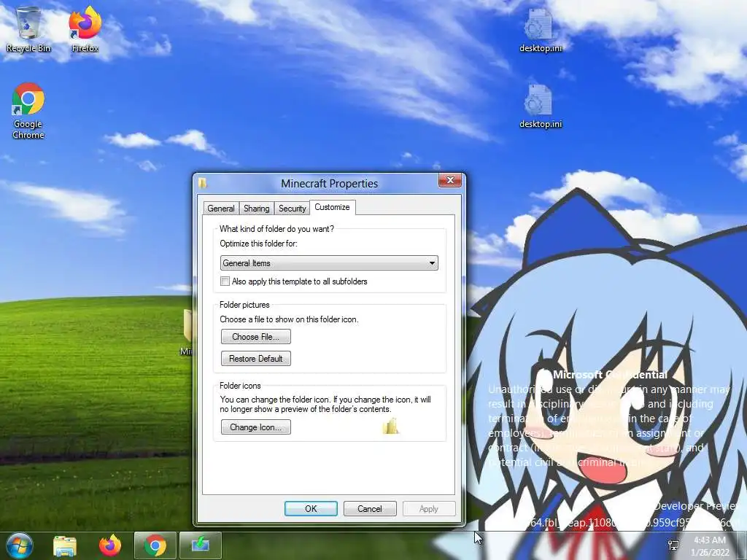Click the 'Minecraft Properties' title text

(x=329, y=183)
